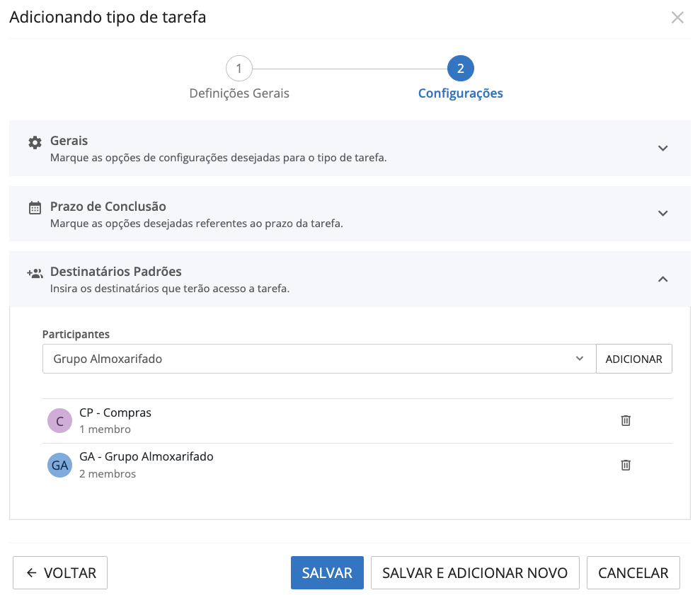Viewport: 700px width, 595px height.
Task: Select step circle 2 in the wizard
Action: click(x=460, y=69)
